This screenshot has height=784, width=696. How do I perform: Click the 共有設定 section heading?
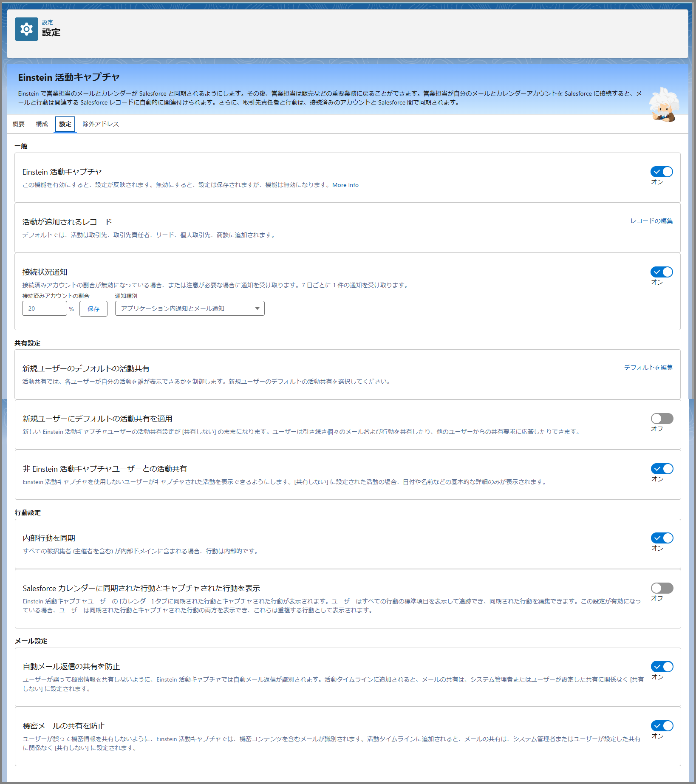(27, 343)
